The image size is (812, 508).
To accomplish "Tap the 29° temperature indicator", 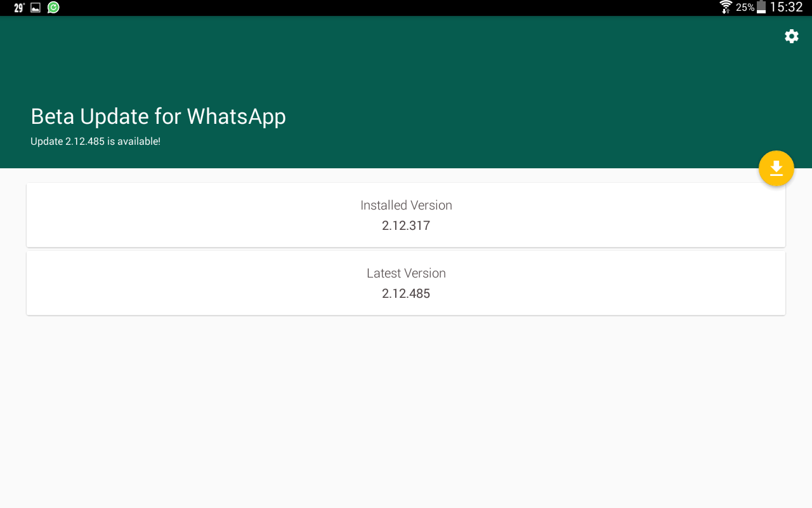I will tap(20, 8).
